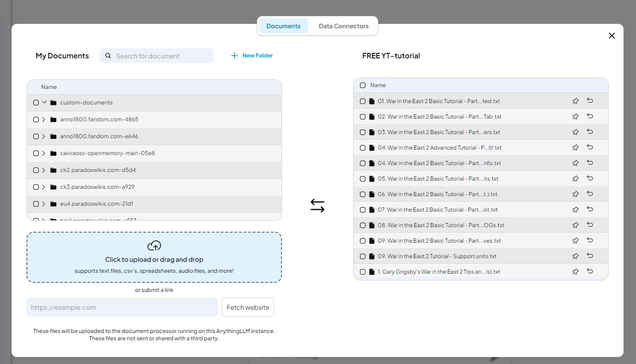
Task: Click the upload or drag and drop area
Action: pos(154,257)
